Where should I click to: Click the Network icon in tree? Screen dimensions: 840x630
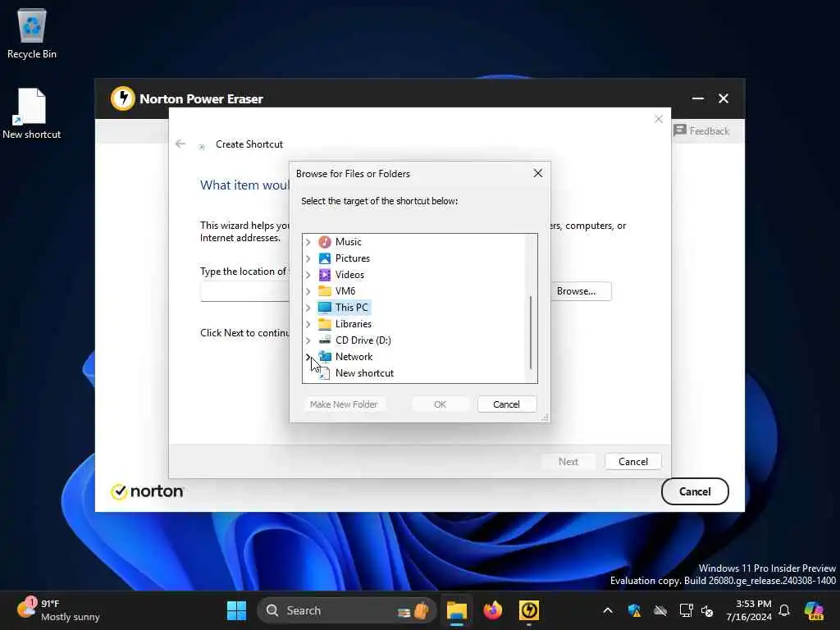tap(325, 357)
